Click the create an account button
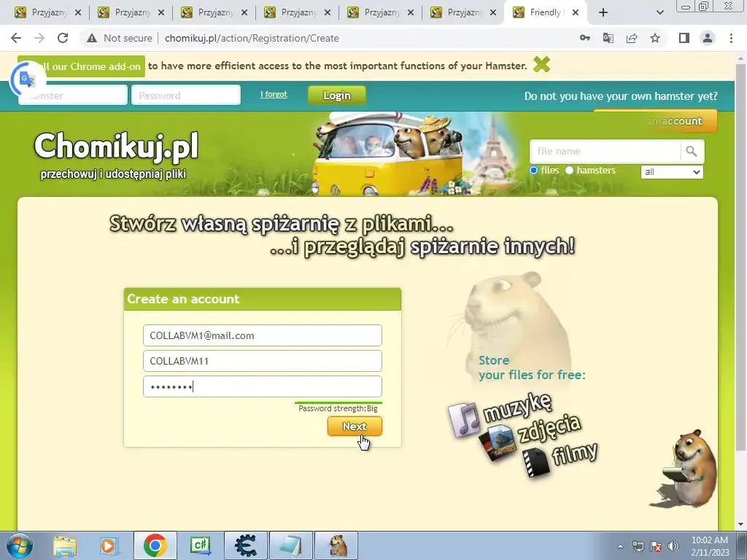747x560 pixels. [x=656, y=121]
